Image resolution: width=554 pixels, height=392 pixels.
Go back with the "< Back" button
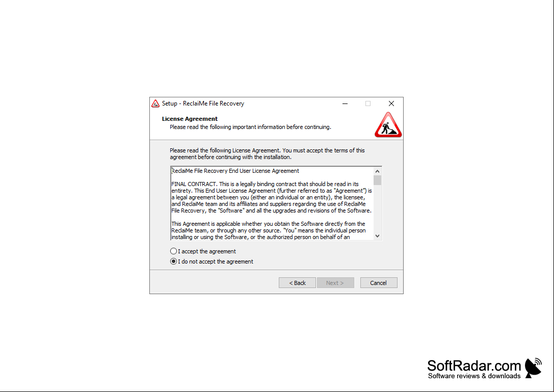[x=297, y=283]
